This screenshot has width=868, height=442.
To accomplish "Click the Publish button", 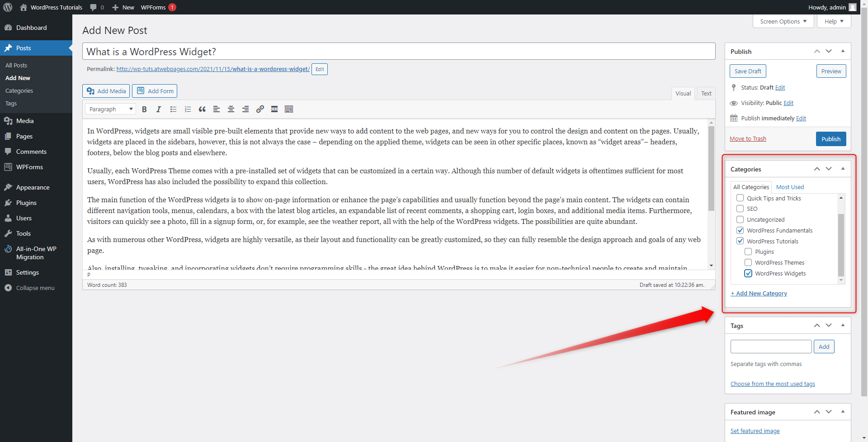I will [831, 139].
